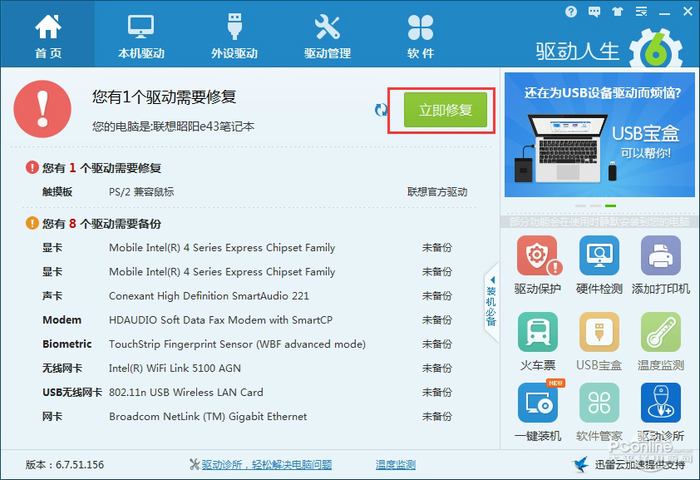The image size is (700, 480).
Task: Select 网卡 Broadcom NetLink Gigabit Ethernet row
Action: pos(247,417)
